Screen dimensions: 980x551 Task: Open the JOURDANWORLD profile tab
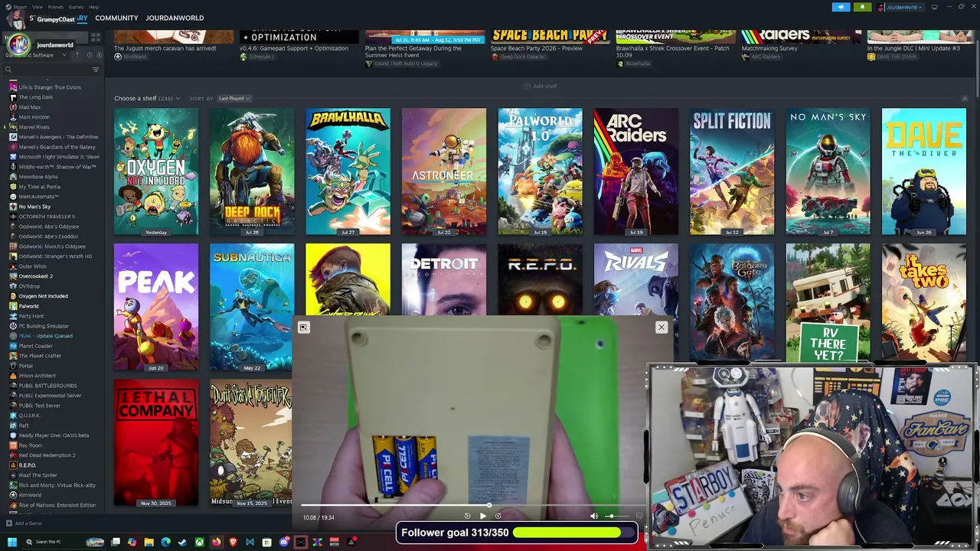click(x=175, y=18)
